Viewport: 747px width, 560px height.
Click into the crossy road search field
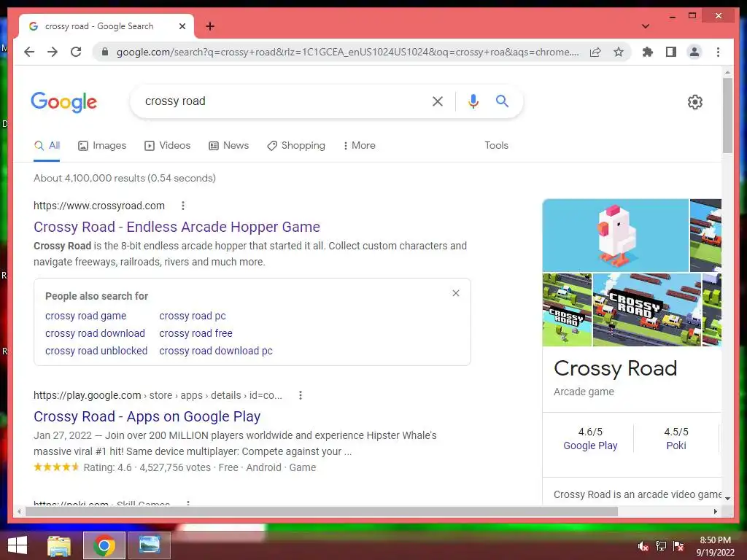tap(281, 101)
